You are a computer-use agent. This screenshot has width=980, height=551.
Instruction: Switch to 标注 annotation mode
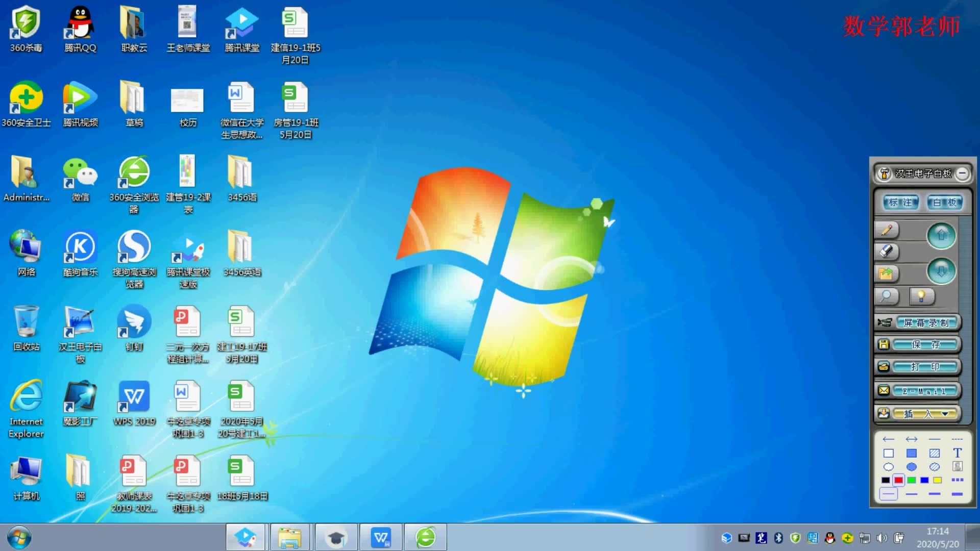pos(901,203)
